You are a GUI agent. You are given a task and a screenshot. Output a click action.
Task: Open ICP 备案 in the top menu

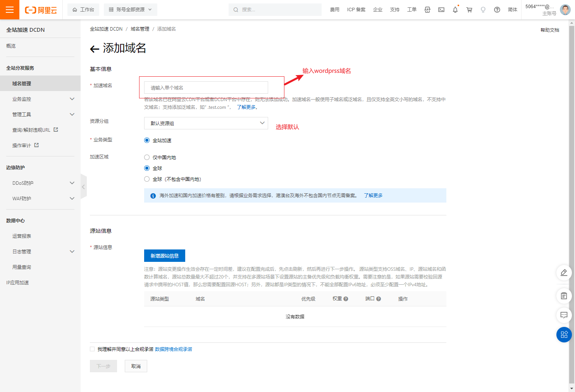coord(356,10)
